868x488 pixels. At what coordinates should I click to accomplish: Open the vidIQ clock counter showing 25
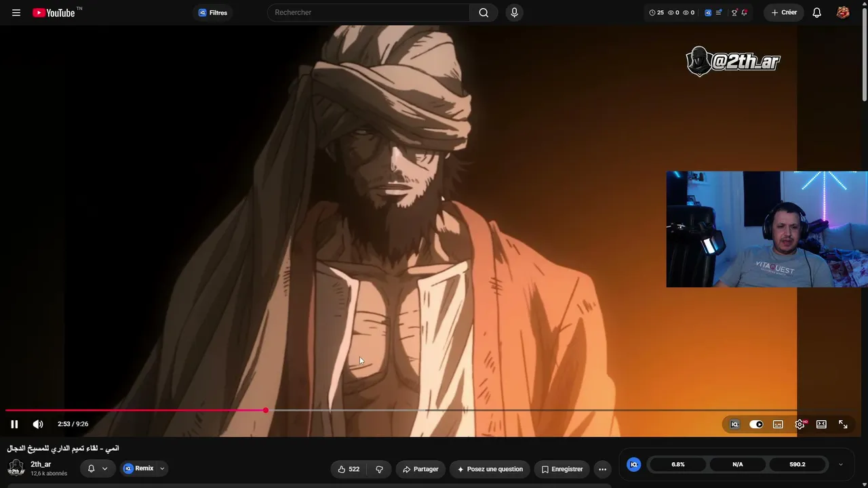656,13
